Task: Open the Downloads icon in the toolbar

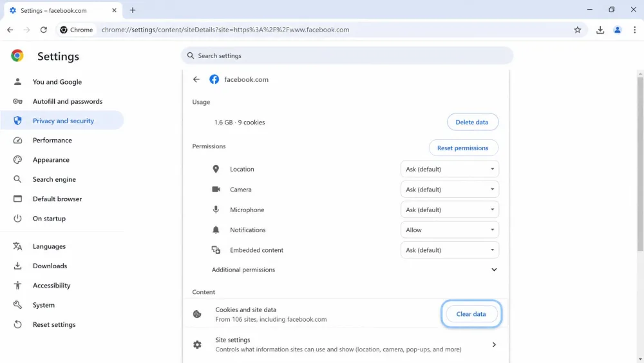Action: tap(600, 30)
